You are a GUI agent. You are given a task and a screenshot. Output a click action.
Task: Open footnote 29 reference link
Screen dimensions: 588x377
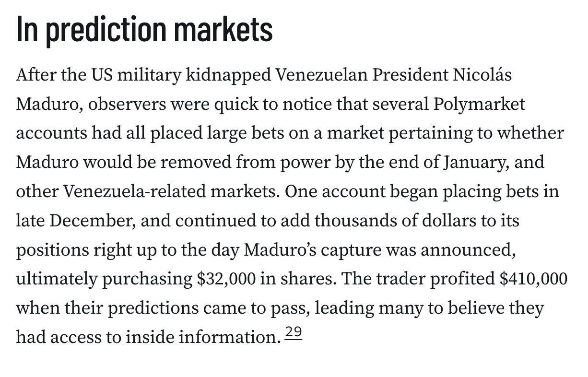tap(293, 333)
